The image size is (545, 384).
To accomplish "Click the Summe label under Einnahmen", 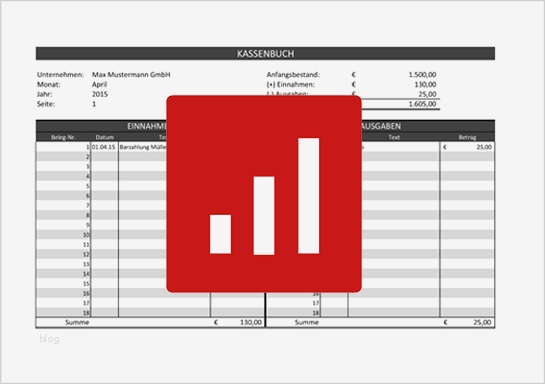I will (x=77, y=322).
